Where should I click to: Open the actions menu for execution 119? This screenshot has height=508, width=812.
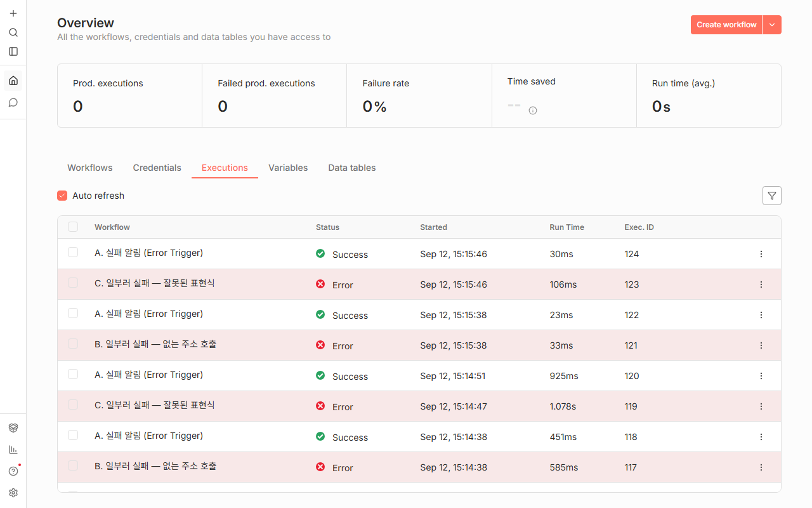click(x=761, y=406)
